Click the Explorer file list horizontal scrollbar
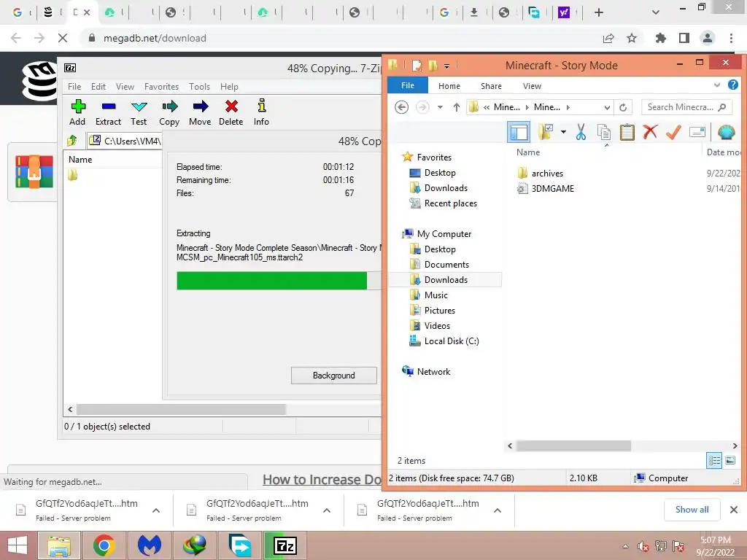The width and height of the screenshot is (747, 560). tap(573, 446)
